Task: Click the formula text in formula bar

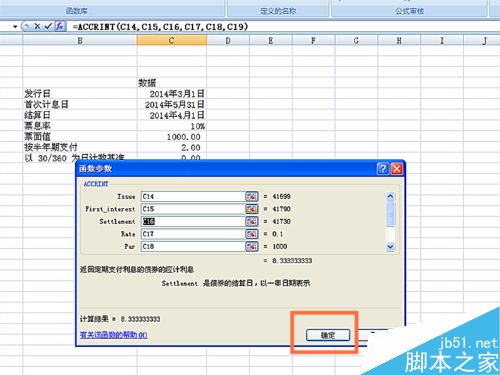Action: coord(160,27)
